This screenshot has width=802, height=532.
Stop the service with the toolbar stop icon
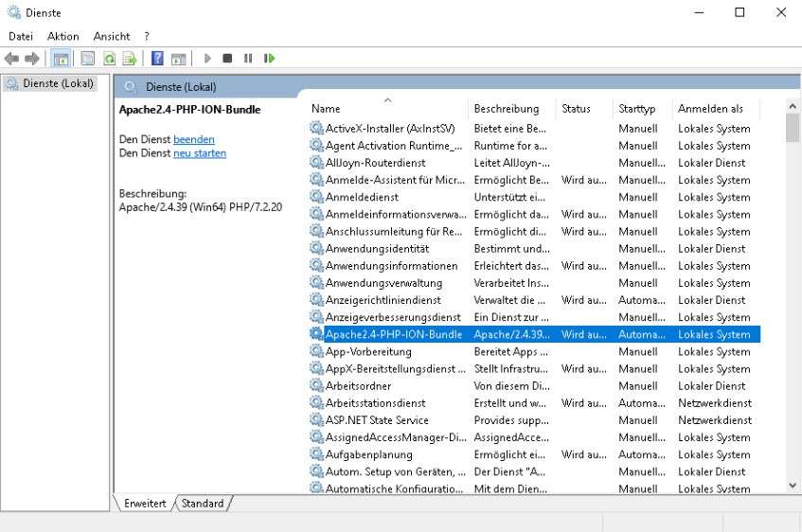tap(227, 59)
